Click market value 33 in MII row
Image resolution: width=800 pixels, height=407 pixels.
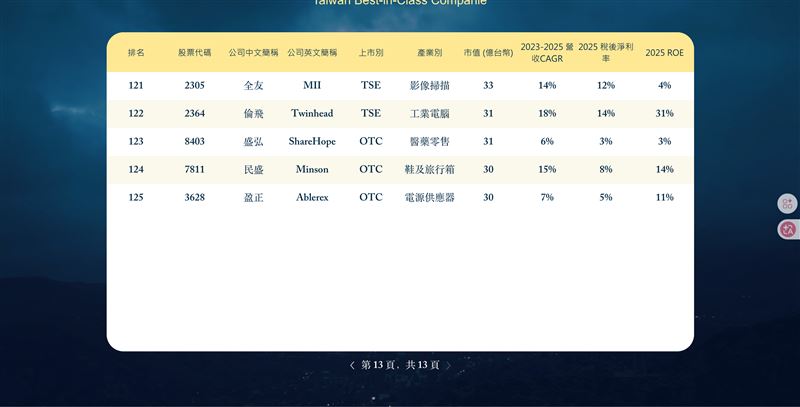click(x=488, y=85)
